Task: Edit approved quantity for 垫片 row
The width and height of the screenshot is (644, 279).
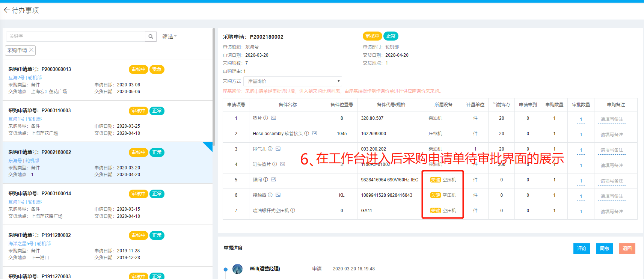Action: point(581,120)
